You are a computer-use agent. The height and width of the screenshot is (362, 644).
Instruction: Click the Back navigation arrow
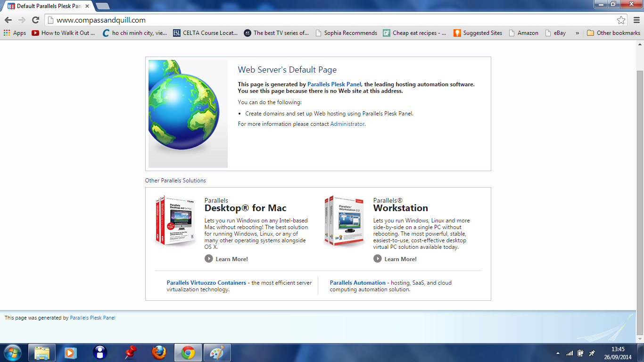point(8,20)
